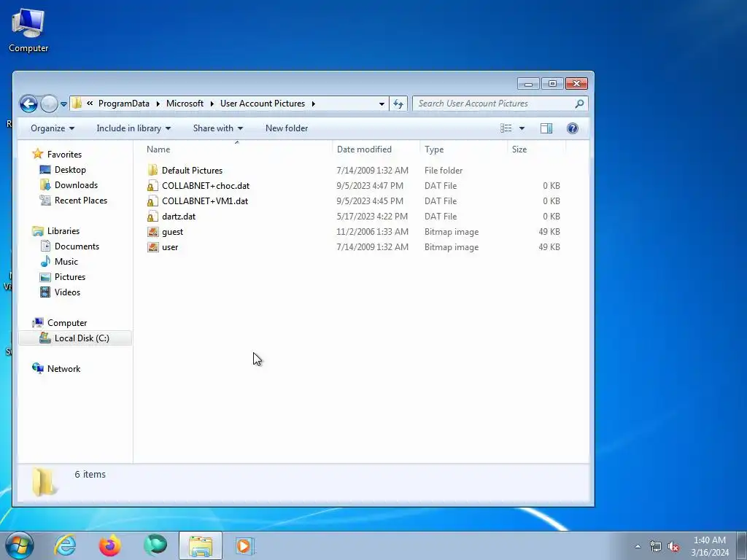Go back using the Back arrow button
Image resolution: width=747 pixels, height=560 pixels.
click(x=28, y=104)
